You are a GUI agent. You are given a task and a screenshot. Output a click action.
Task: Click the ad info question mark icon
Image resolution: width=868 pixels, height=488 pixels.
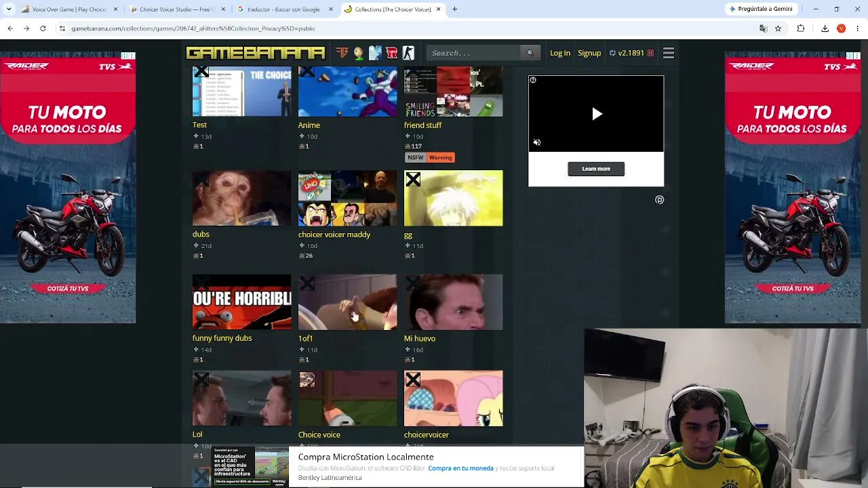point(533,80)
